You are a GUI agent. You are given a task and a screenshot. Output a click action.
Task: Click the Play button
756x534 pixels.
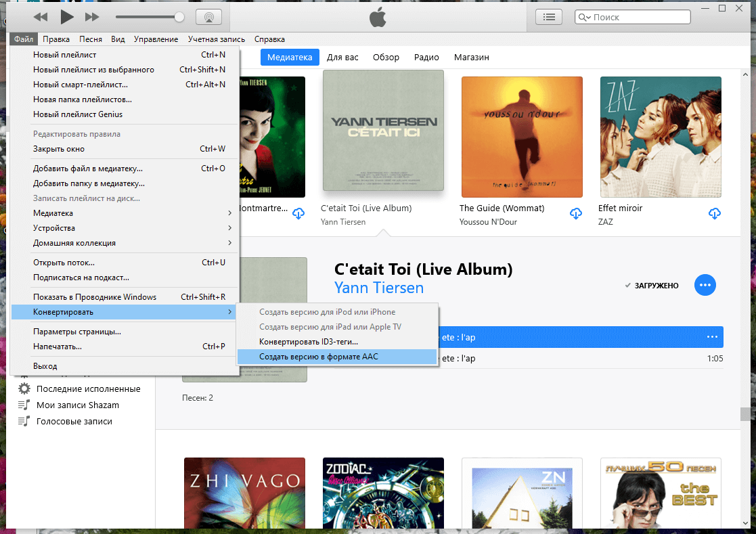66,17
